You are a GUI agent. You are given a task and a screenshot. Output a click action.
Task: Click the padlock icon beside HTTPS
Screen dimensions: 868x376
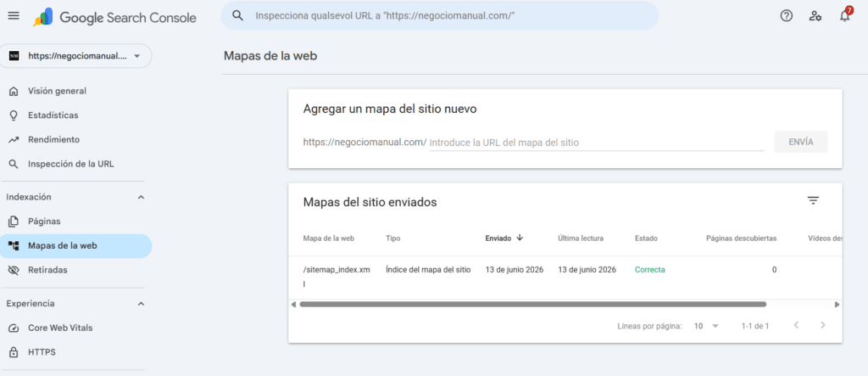[x=14, y=352]
